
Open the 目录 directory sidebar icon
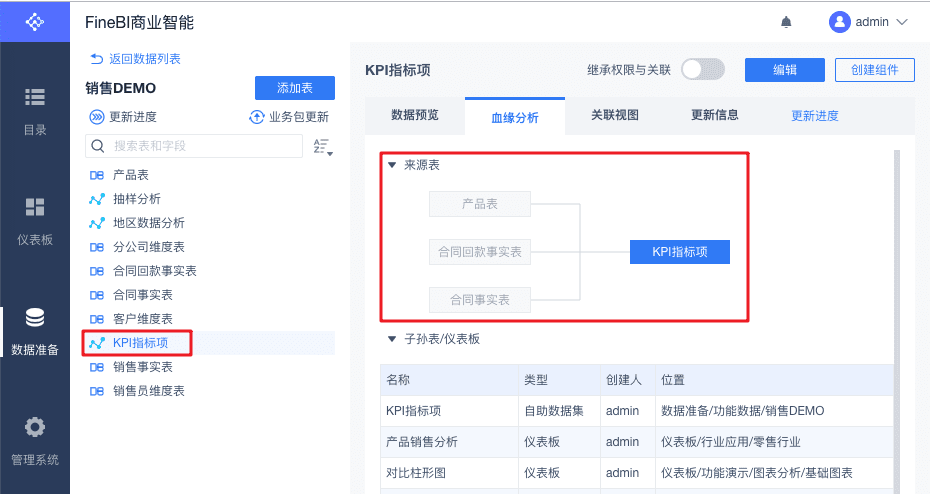(x=35, y=97)
